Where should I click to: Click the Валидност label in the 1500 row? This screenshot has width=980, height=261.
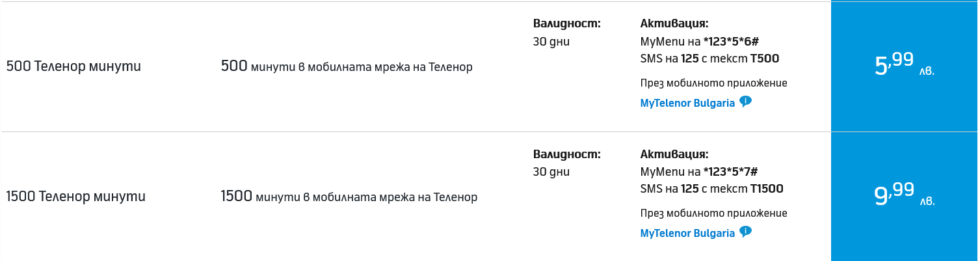(x=566, y=155)
